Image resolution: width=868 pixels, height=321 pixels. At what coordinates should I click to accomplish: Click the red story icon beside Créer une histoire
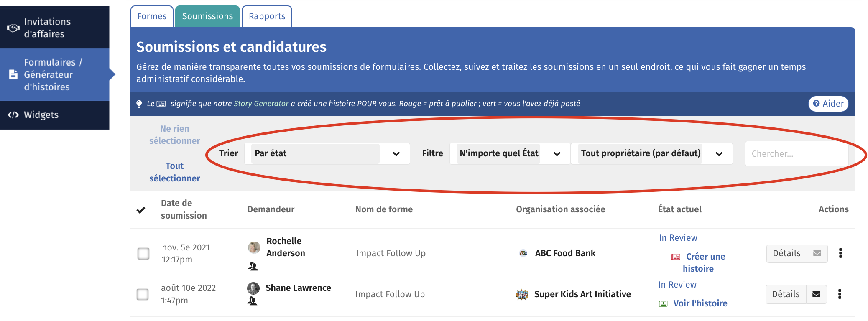click(x=676, y=257)
